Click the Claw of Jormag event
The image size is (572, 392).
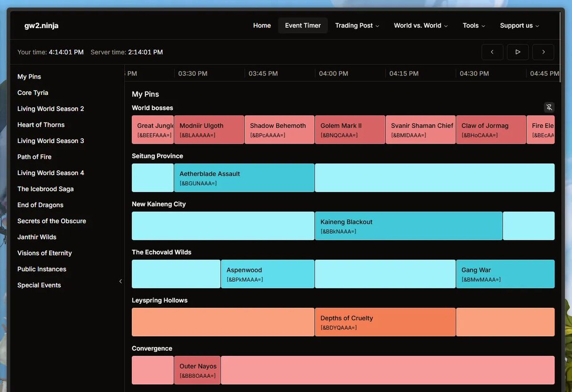click(491, 130)
